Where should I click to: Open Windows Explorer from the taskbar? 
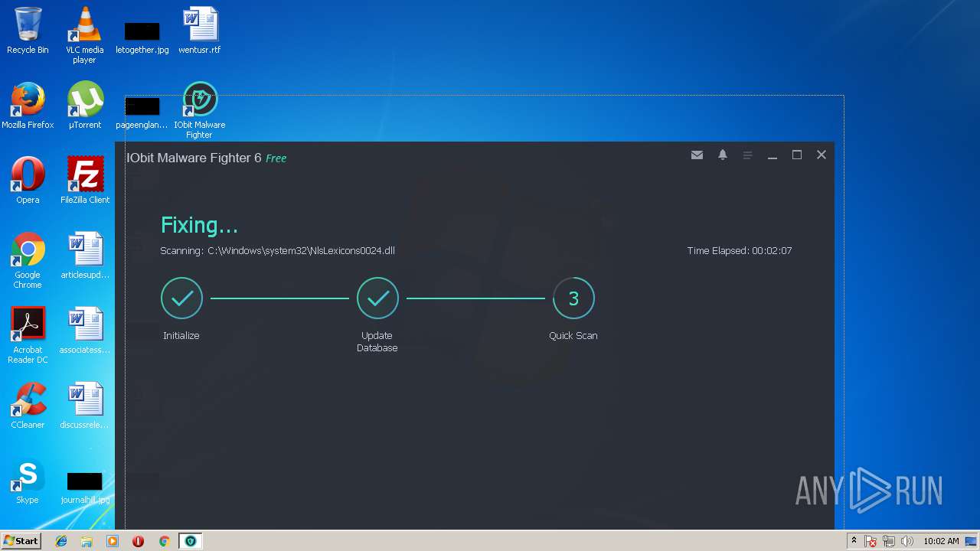pos(87,541)
